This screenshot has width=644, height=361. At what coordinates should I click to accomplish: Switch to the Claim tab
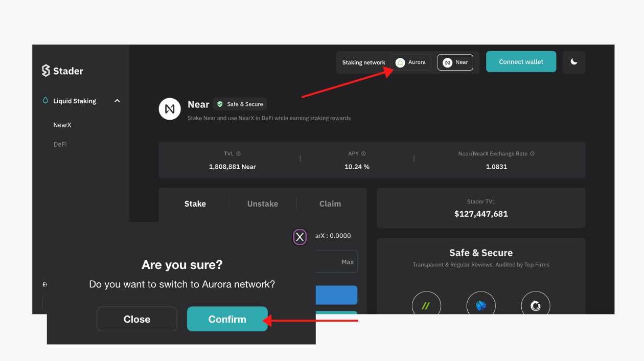click(330, 204)
